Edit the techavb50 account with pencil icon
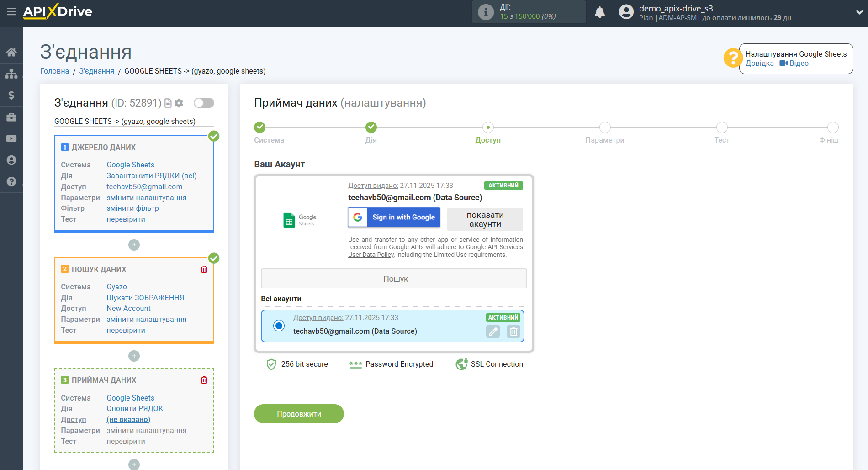 click(492, 331)
